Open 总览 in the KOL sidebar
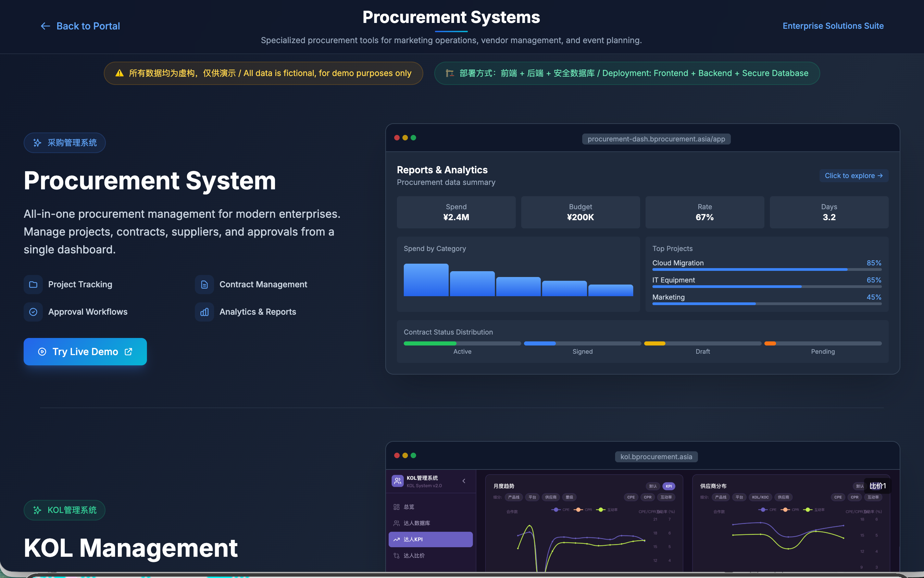This screenshot has width=924, height=578. (430, 507)
